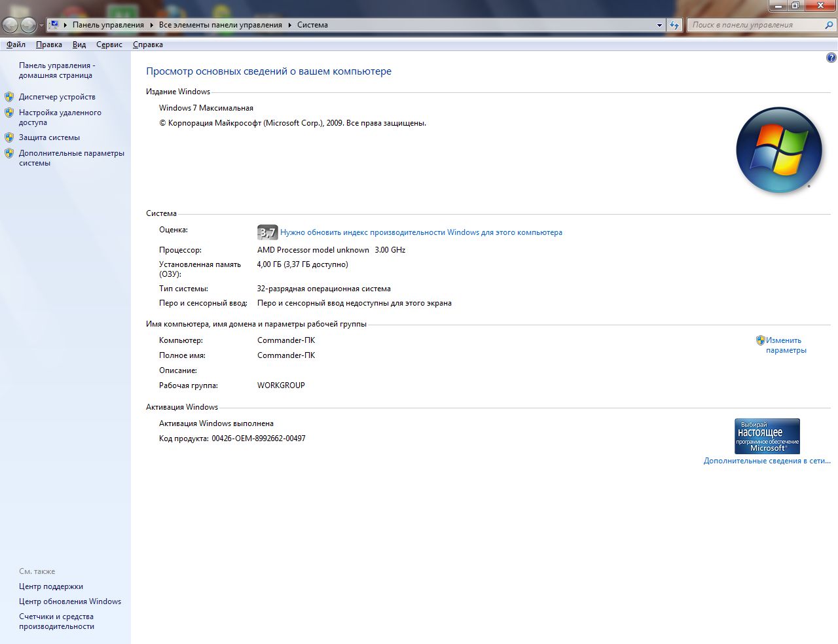The width and height of the screenshot is (838, 644).
Task: Click the magnifier search icon
Action: pyautogui.click(x=829, y=25)
